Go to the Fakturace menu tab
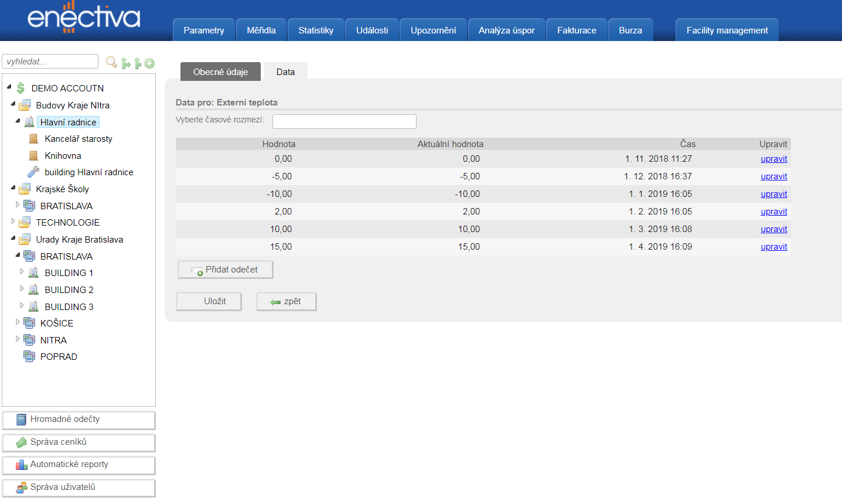This screenshot has width=842, height=504. 577,30
